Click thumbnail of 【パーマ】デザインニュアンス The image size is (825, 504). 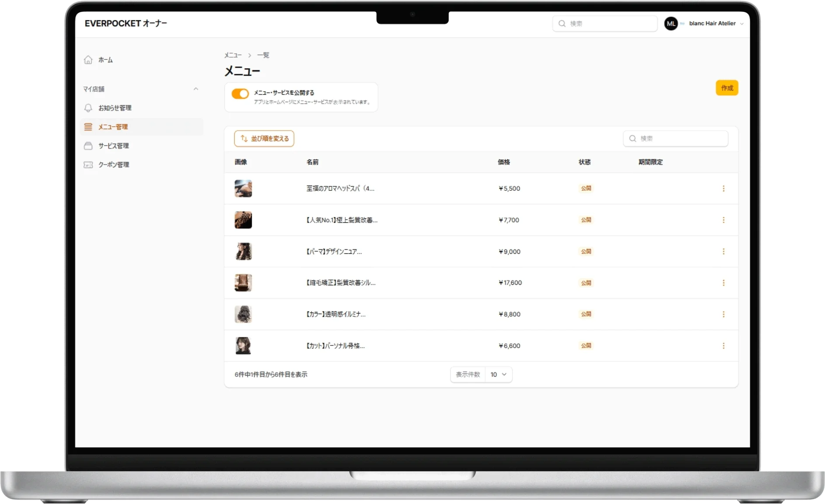tap(243, 252)
